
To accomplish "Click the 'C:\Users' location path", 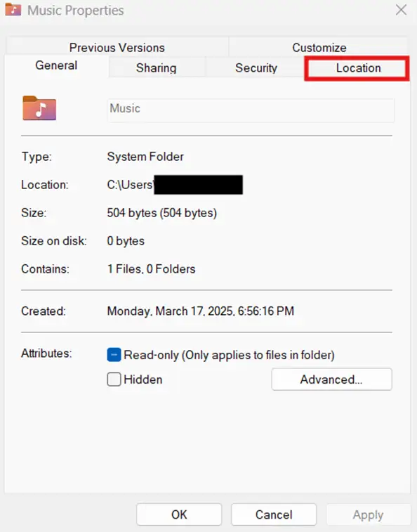I will tap(130, 185).
